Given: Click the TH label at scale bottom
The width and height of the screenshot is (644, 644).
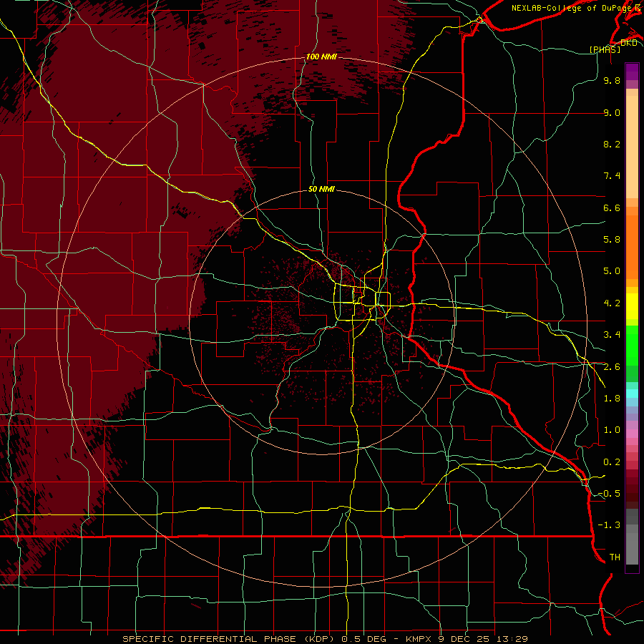Looking at the screenshot, I should click(615, 557).
